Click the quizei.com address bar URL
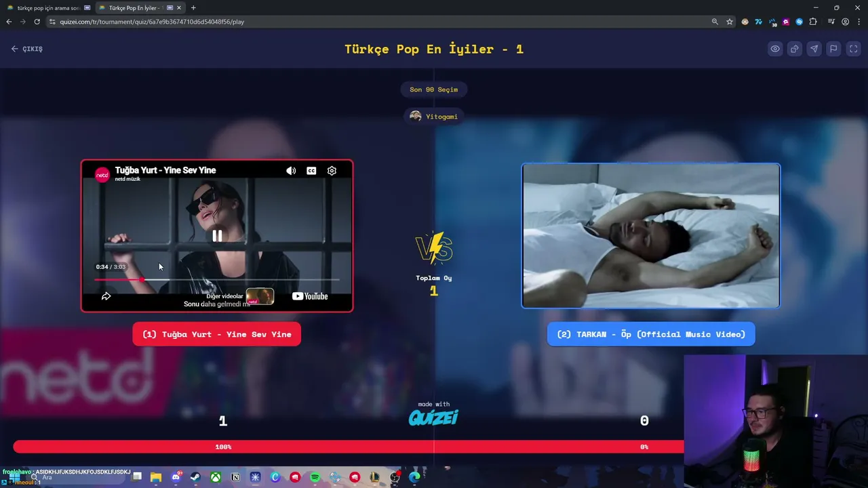Screen dimensions: 868x488 coord(152,22)
